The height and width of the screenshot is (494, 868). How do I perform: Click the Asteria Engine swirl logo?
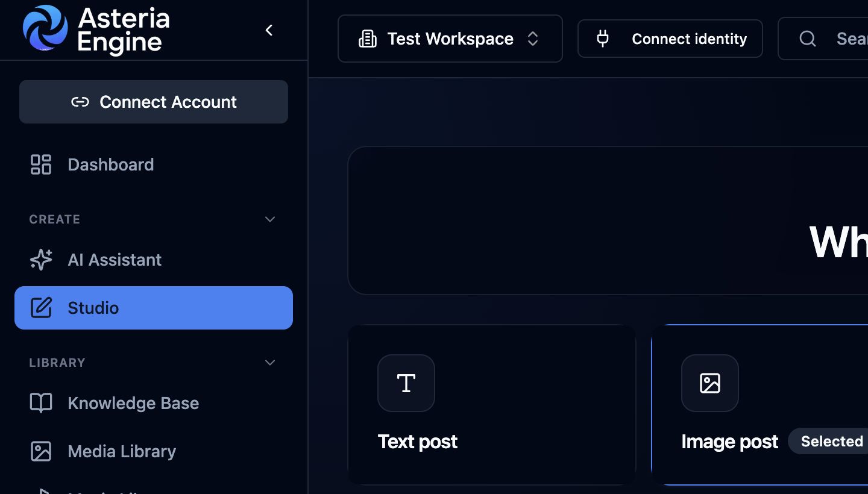pos(45,28)
